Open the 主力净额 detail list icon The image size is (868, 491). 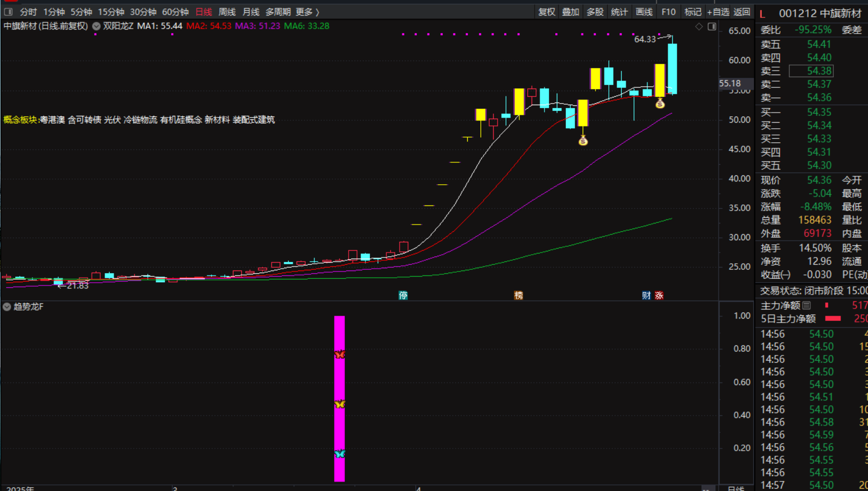pos(806,305)
